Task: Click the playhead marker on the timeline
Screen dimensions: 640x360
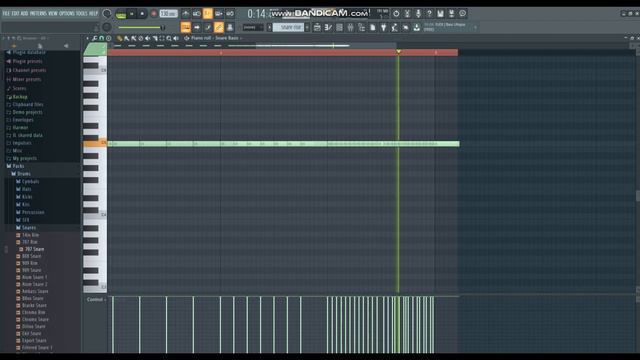Action: tap(399, 51)
